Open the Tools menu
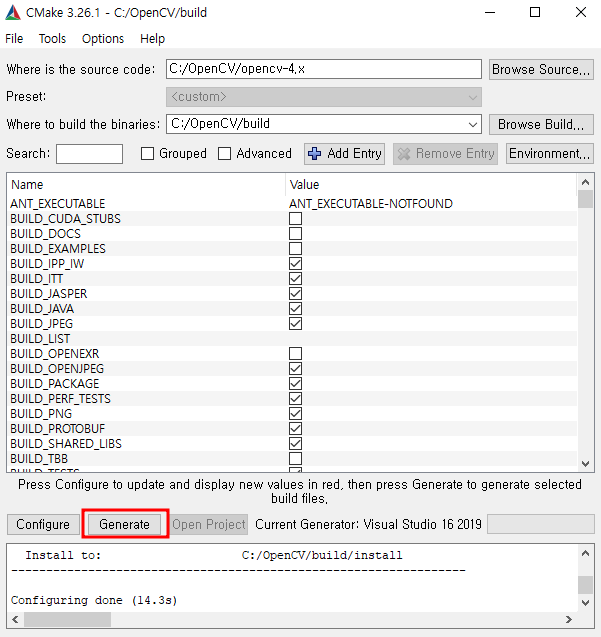 [x=52, y=39]
